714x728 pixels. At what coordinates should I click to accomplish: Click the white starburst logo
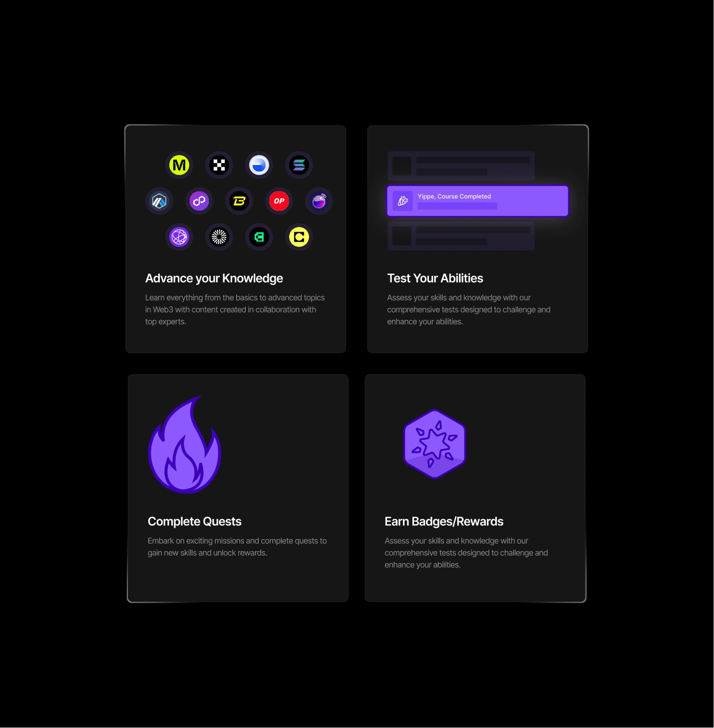219,237
